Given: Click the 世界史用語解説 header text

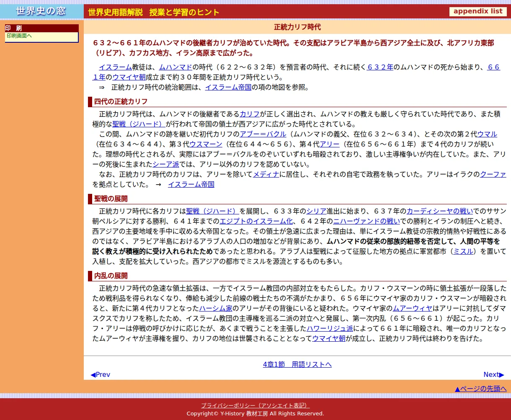Looking at the screenshot, I should (x=116, y=12).
